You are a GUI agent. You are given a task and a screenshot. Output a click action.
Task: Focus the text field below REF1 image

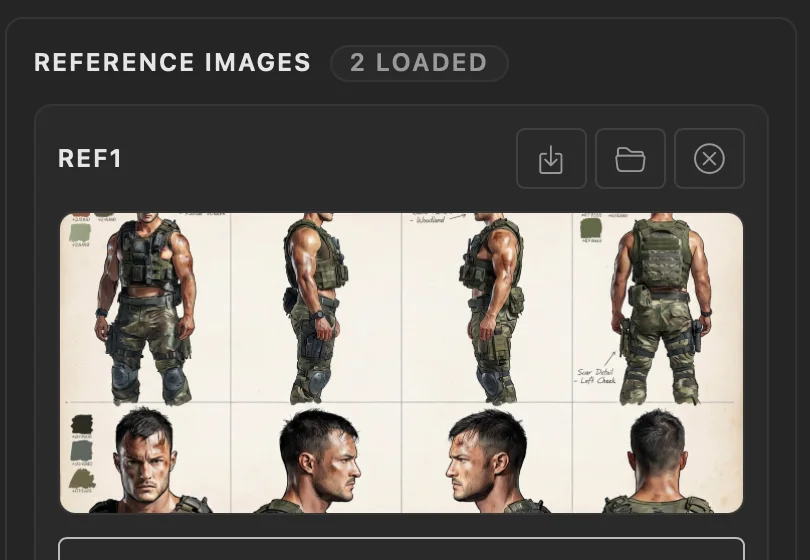point(401,549)
